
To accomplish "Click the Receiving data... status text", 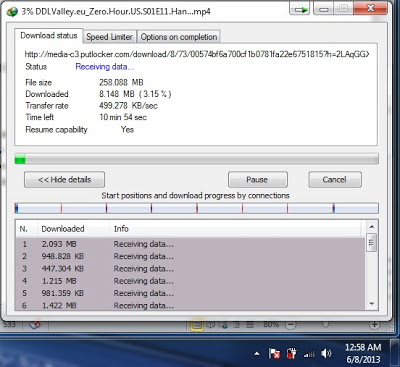I will point(104,67).
